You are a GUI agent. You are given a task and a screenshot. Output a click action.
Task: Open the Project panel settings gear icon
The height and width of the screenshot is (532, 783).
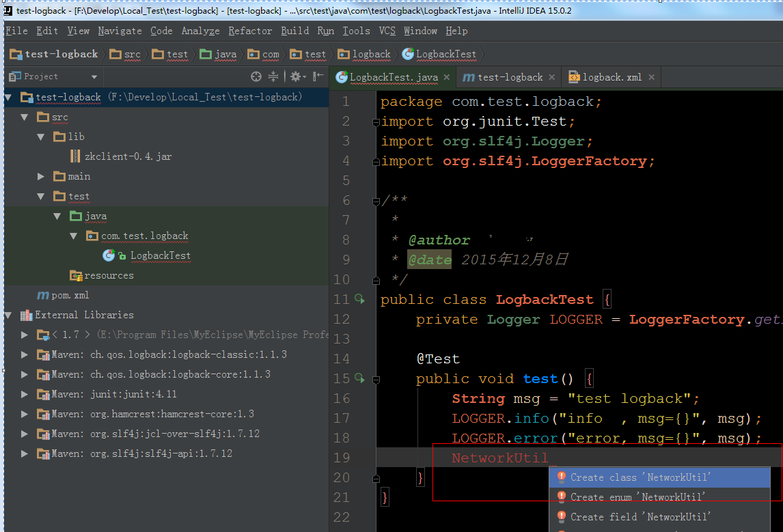click(295, 76)
